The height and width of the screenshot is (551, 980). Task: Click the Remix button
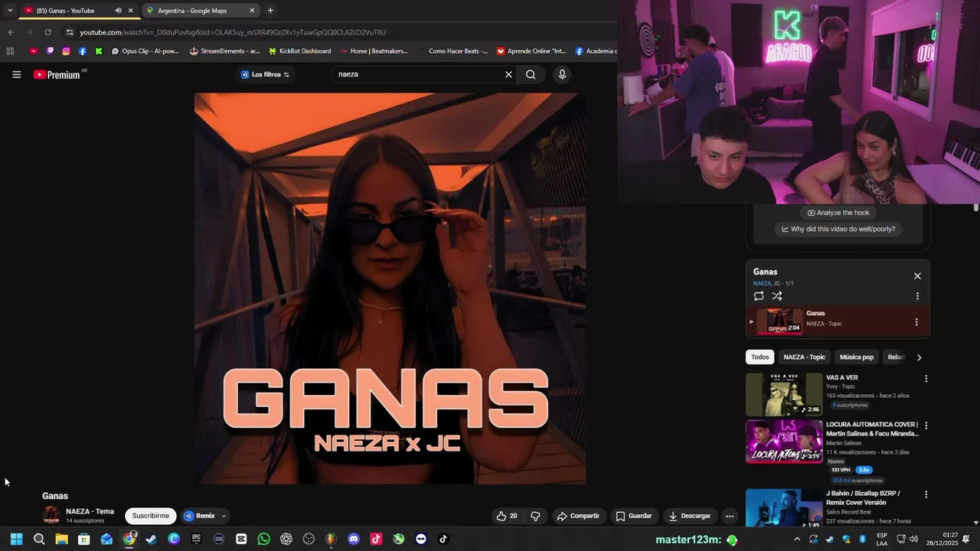tap(200, 516)
